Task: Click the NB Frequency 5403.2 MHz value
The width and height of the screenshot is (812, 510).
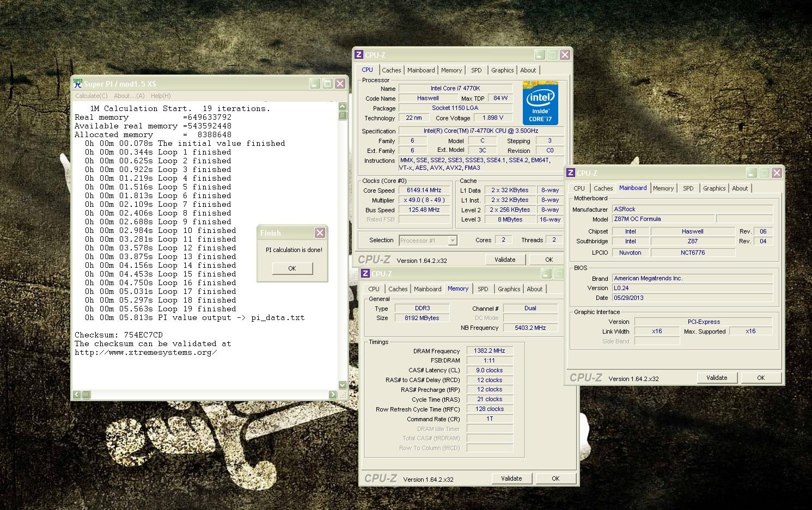Action: [x=530, y=328]
